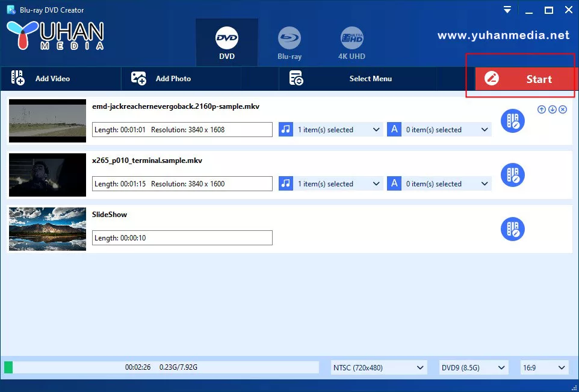579x392 pixels.
Task: Switch to 4K UHD mode
Action: (x=351, y=41)
